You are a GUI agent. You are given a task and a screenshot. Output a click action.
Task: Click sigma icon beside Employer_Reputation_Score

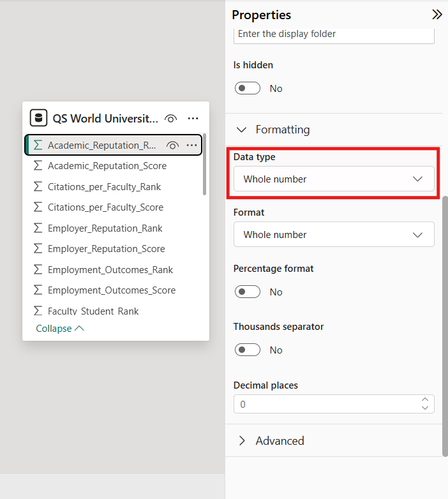38,249
